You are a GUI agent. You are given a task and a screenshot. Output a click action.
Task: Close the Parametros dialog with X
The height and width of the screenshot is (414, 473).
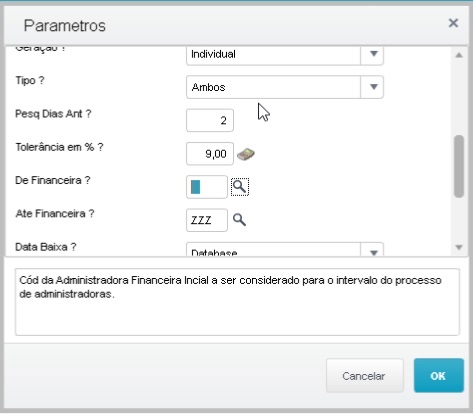pos(453,23)
